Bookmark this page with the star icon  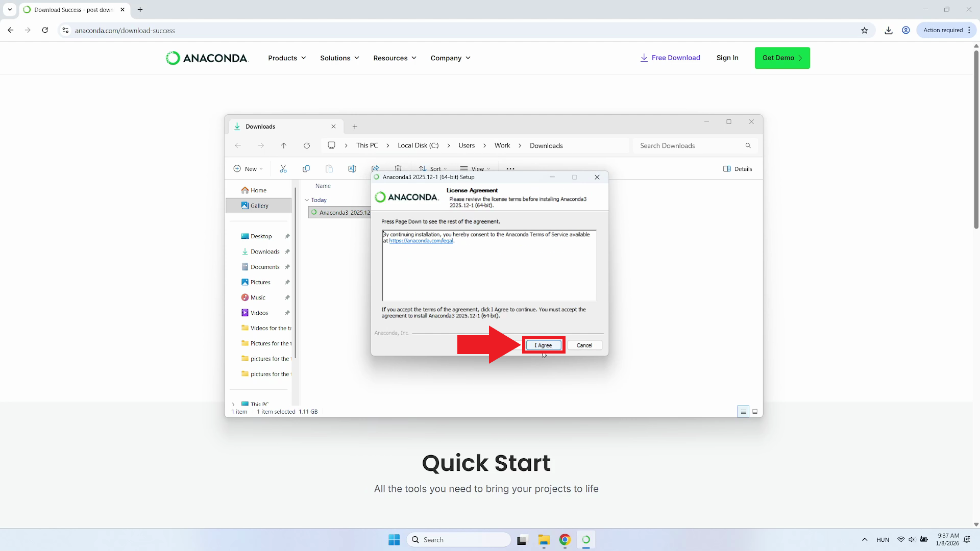pyautogui.click(x=864, y=30)
